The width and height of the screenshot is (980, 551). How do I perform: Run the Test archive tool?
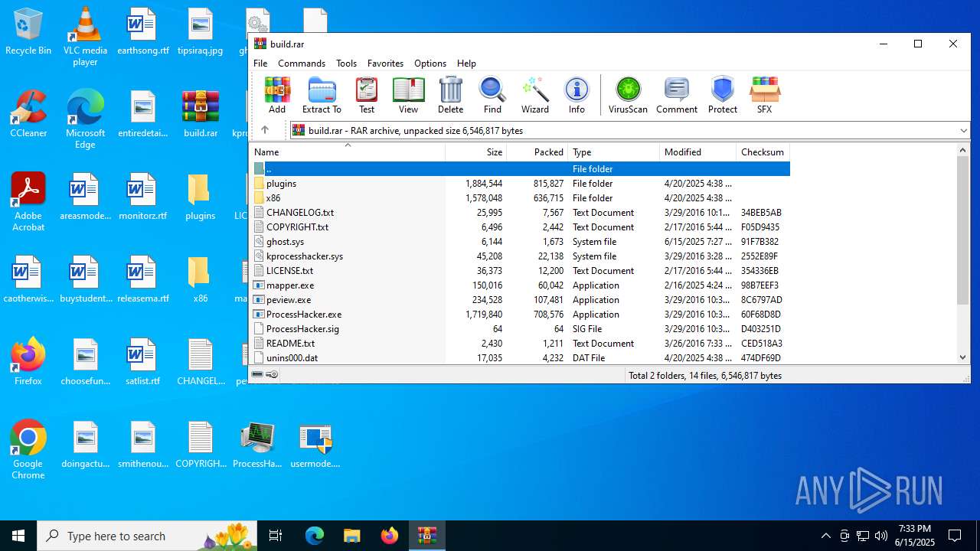click(367, 95)
